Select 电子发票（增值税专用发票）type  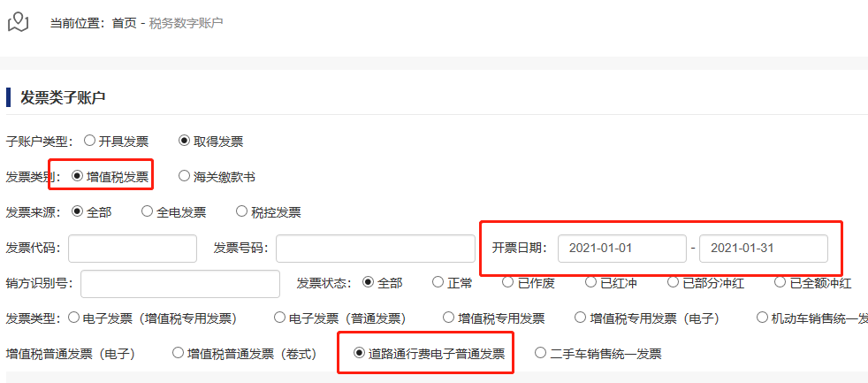coord(73,318)
